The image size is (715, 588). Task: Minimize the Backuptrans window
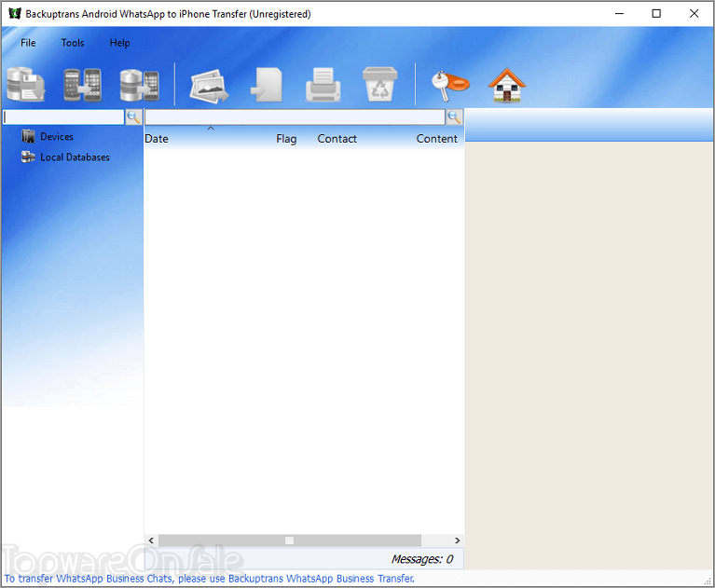coord(619,14)
